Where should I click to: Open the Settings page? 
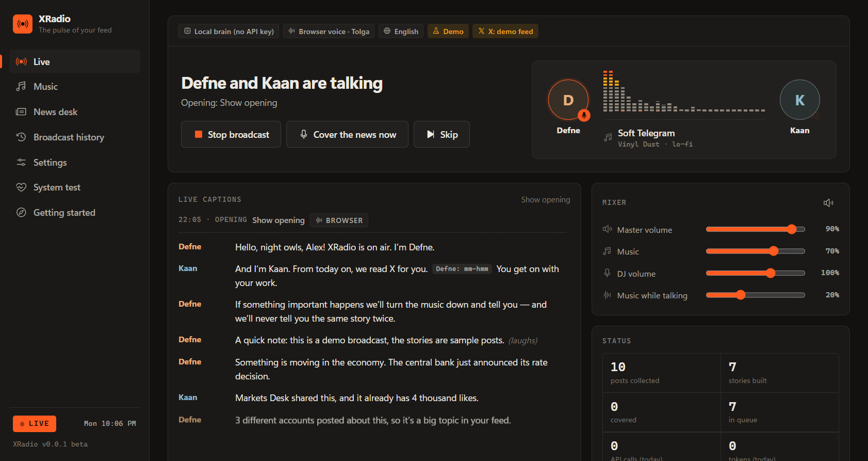pos(75,163)
